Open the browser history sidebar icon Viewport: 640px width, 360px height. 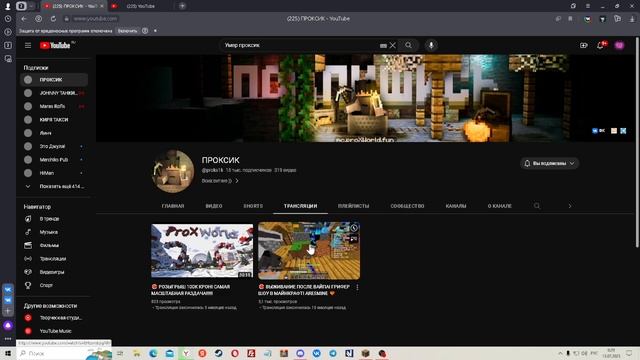[x=8, y=19]
